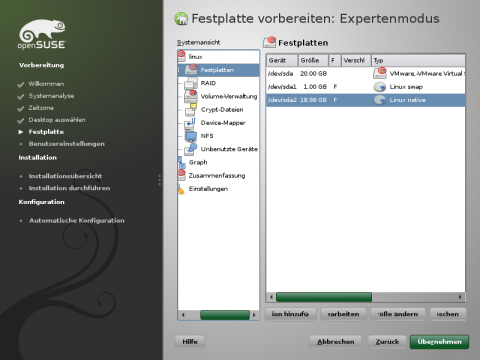This screenshot has height=360, width=480.
Task: Sort by Typ column header
Action: coord(418,60)
